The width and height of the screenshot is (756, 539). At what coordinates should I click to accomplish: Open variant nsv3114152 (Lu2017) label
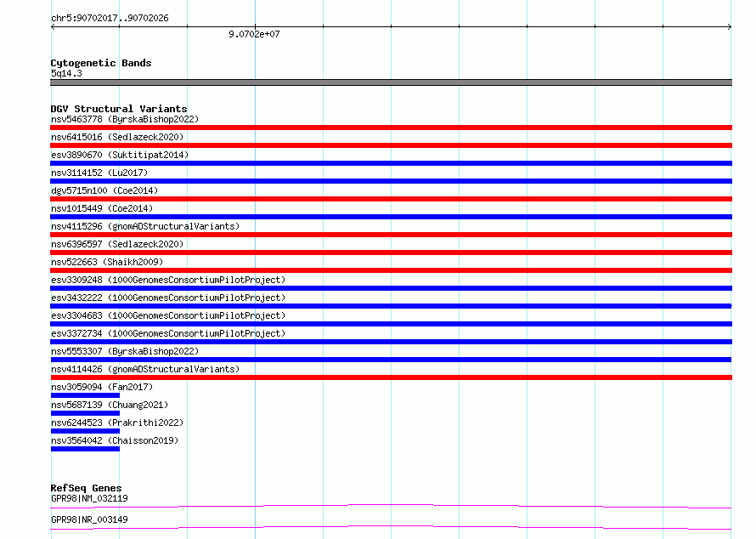tap(99, 173)
